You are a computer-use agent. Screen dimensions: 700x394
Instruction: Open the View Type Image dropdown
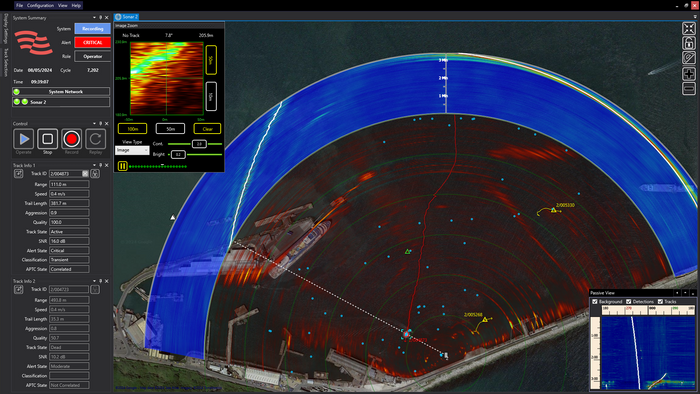pyautogui.click(x=132, y=150)
